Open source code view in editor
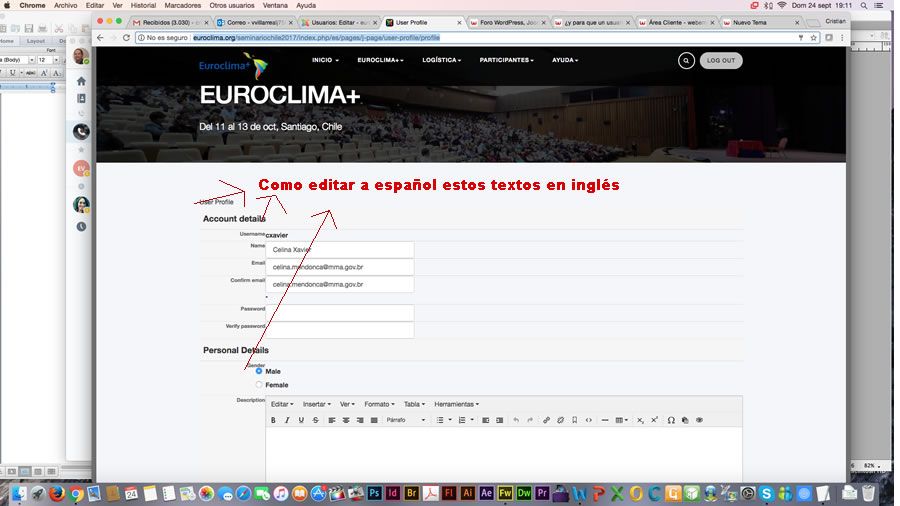 pyautogui.click(x=589, y=420)
